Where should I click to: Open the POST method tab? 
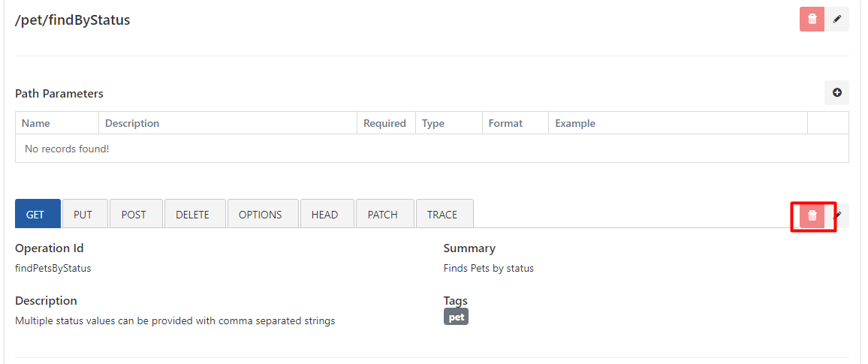click(x=134, y=214)
